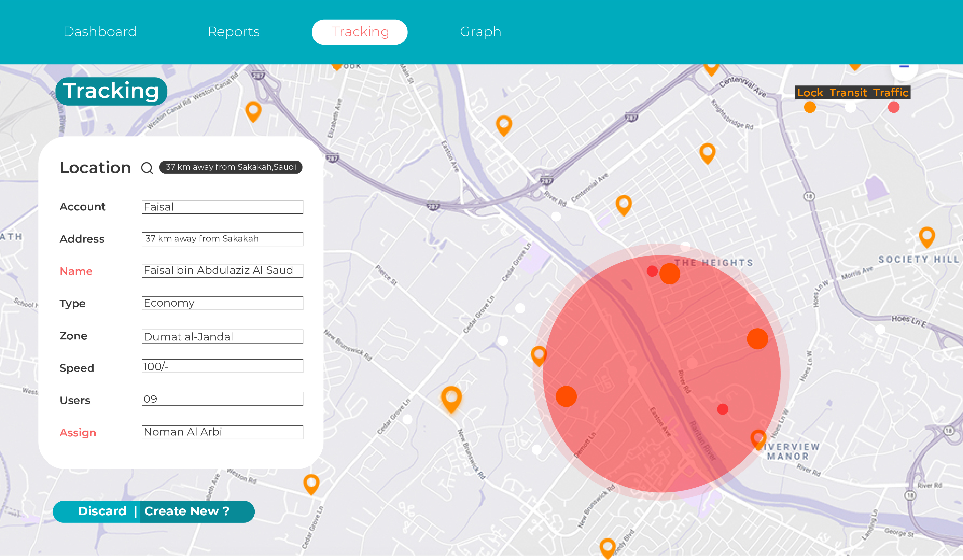Select the orange Lock legend dot

coord(810,107)
